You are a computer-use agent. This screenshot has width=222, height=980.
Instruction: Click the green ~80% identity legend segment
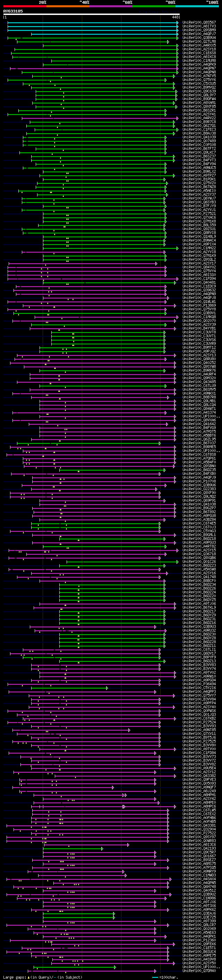click(154, 6)
